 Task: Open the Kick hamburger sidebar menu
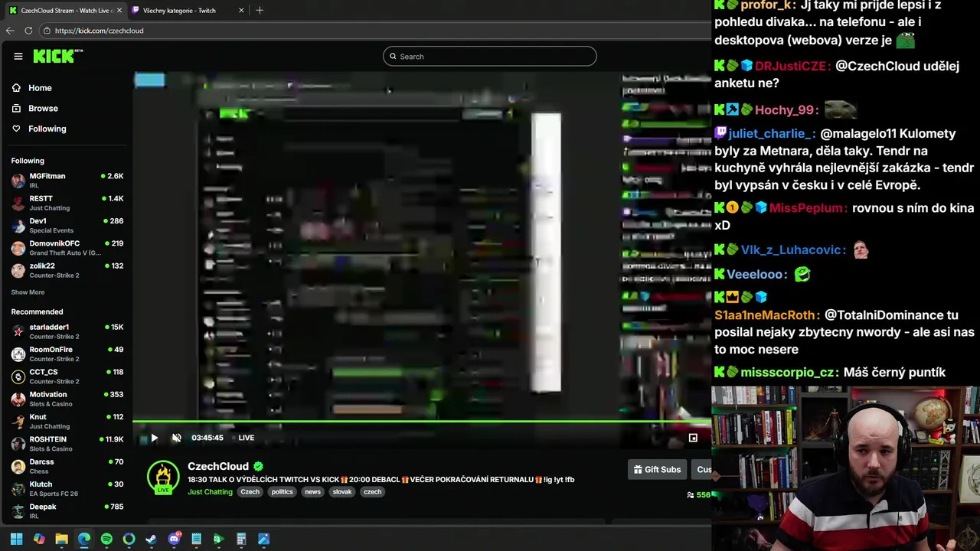click(x=18, y=56)
